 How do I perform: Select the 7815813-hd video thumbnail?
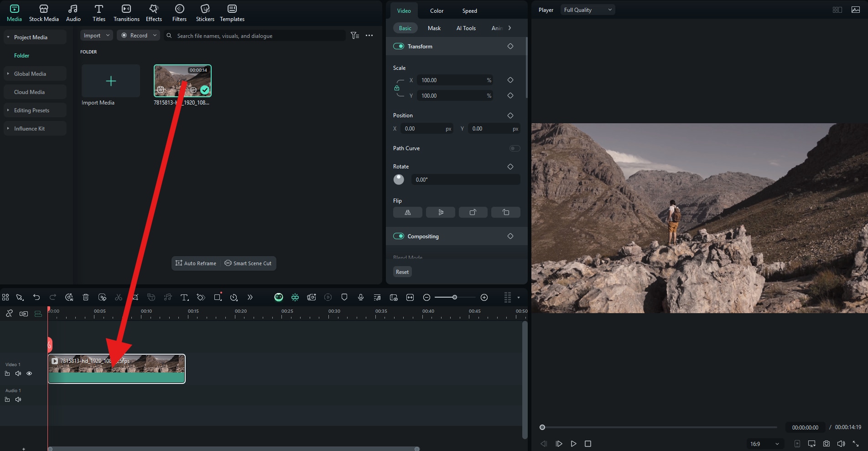pyautogui.click(x=182, y=81)
